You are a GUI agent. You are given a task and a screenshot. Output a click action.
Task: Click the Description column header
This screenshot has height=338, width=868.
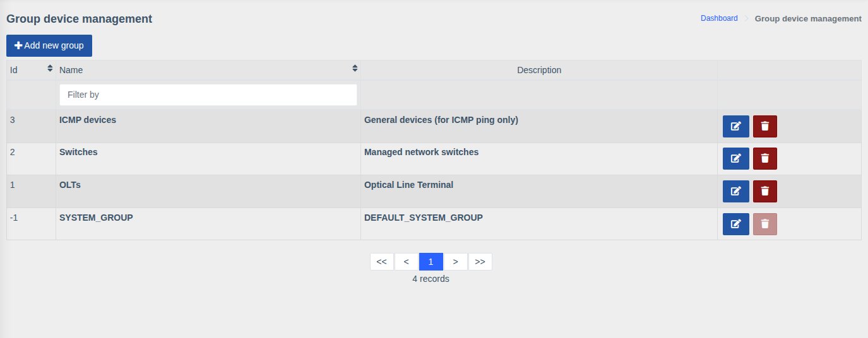tap(539, 70)
